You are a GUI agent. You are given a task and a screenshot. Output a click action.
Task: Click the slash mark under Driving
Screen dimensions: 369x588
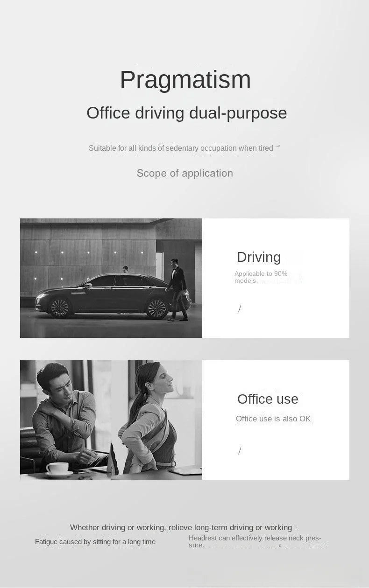click(240, 308)
